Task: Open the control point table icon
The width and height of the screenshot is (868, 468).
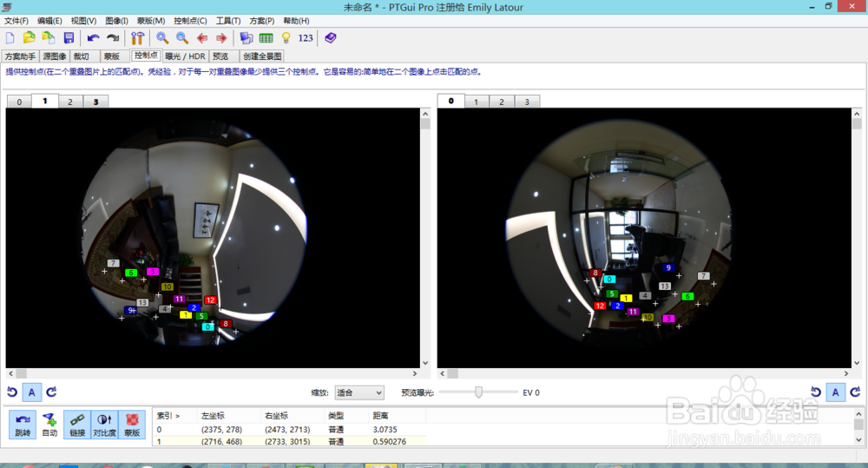Action: click(x=266, y=37)
